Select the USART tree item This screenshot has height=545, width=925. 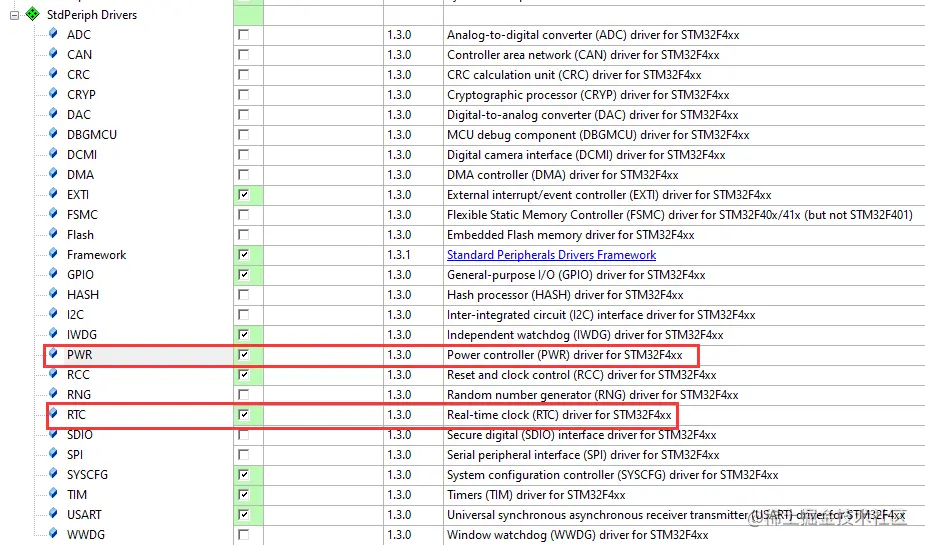(x=84, y=515)
